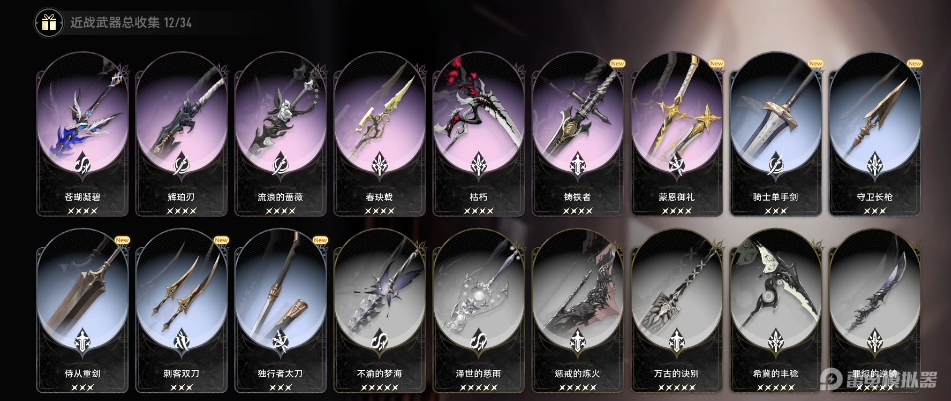Select the 春玦戟 weapon card
The image size is (951, 401).
pyautogui.click(x=380, y=133)
